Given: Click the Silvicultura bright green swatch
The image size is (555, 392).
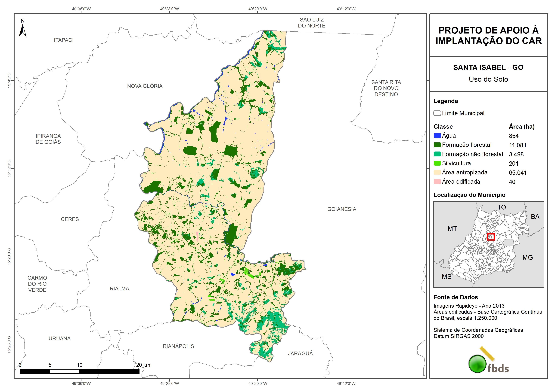Looking at the screenshot, I should pyautogui.click(x=437, y=163).
